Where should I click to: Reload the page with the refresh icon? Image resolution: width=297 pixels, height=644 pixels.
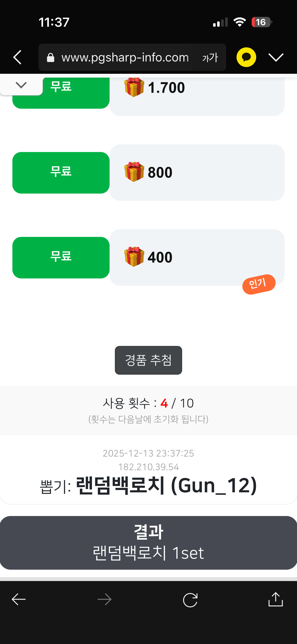[190, 600]
